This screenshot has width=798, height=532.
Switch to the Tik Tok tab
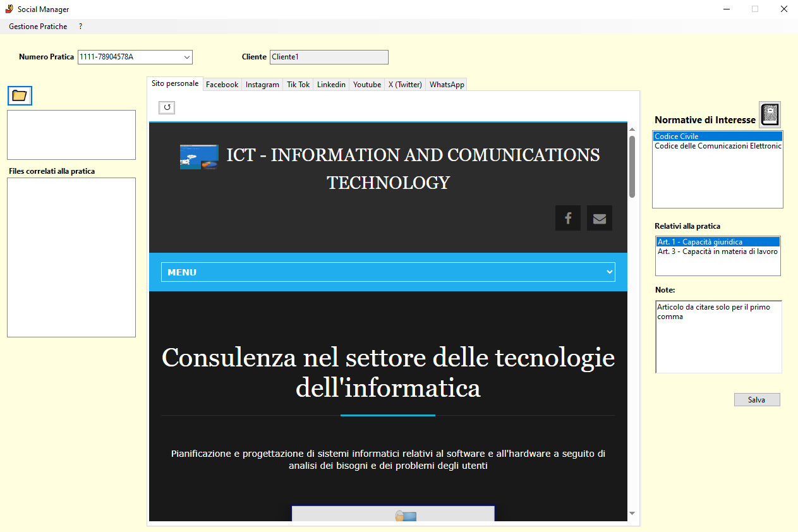(298, 85)
